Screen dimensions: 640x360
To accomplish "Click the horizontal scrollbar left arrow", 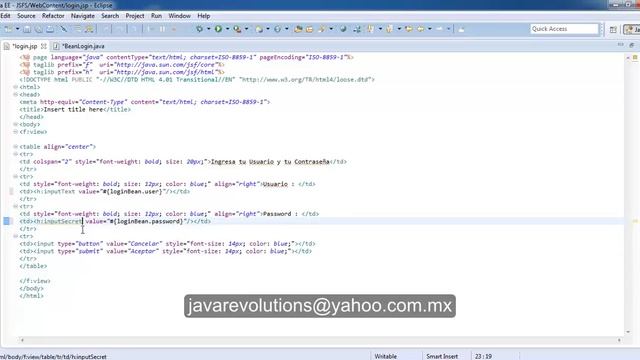I will click(22, 340).
